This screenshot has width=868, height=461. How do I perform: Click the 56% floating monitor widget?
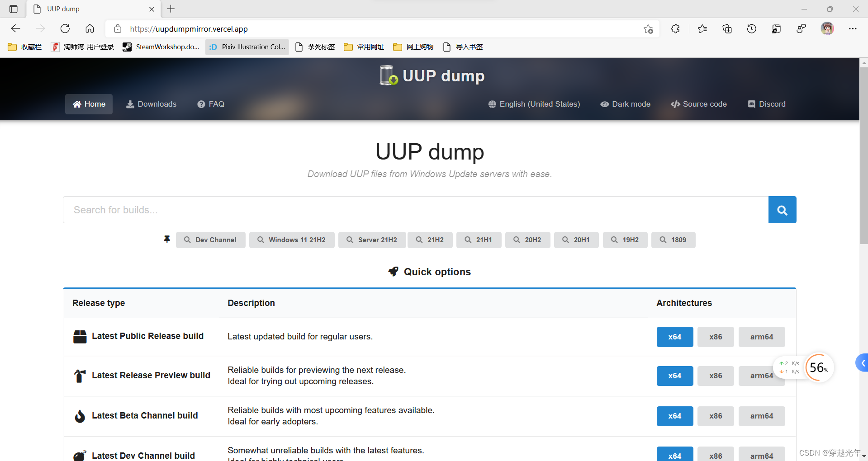[x=819, y=367]
